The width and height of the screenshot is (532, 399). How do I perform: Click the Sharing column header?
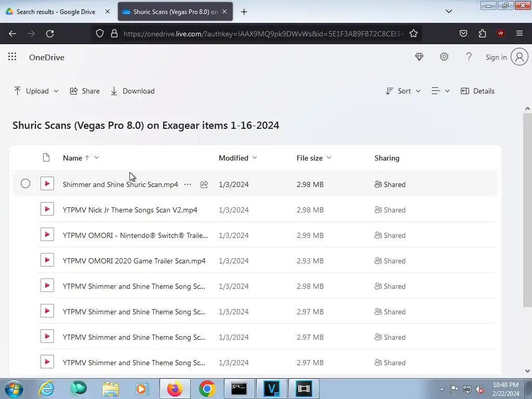pos(387,158)
